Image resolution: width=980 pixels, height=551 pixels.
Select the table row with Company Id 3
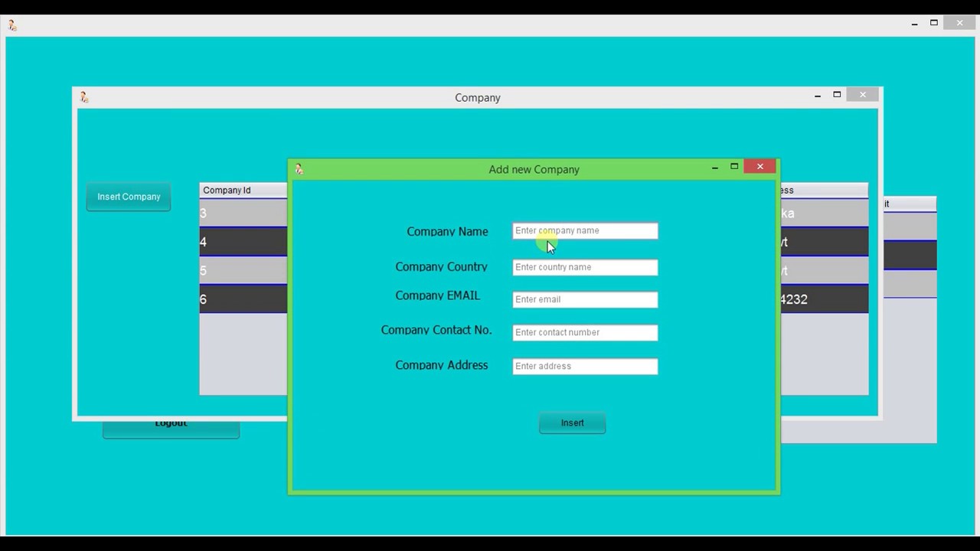click(x=243, y=213)
